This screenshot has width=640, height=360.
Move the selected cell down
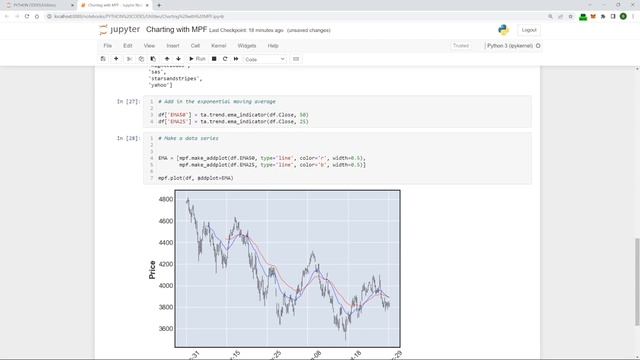[178, 59]
